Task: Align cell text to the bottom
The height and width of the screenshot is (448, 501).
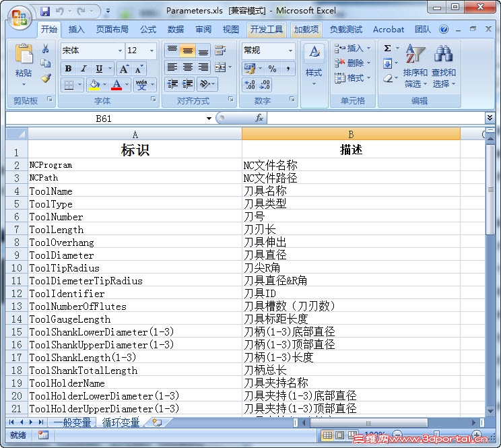Action: click(203, 50)
